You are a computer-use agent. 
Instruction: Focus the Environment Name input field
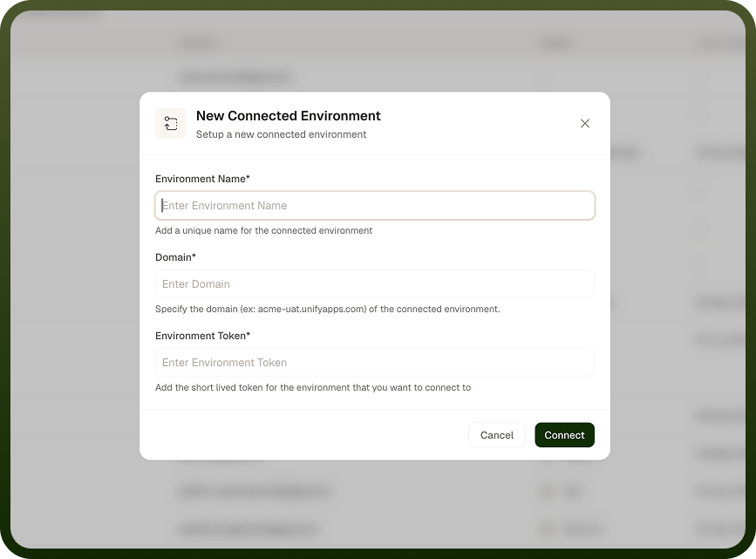pos(375,206)
